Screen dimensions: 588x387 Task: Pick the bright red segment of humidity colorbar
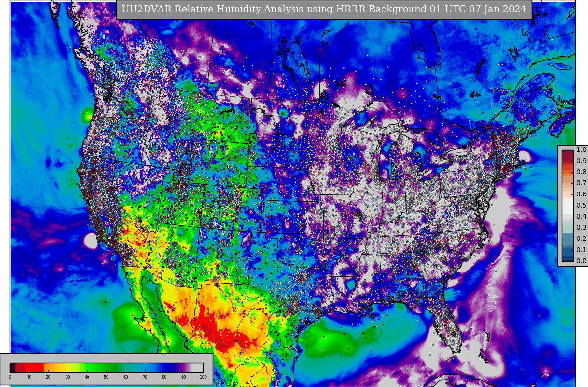coord(34,368)
